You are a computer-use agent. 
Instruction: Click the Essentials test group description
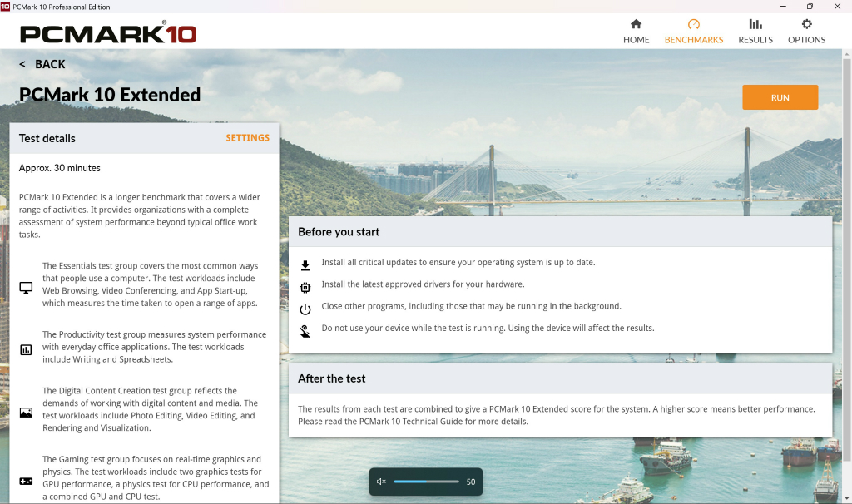coord(151,284)
